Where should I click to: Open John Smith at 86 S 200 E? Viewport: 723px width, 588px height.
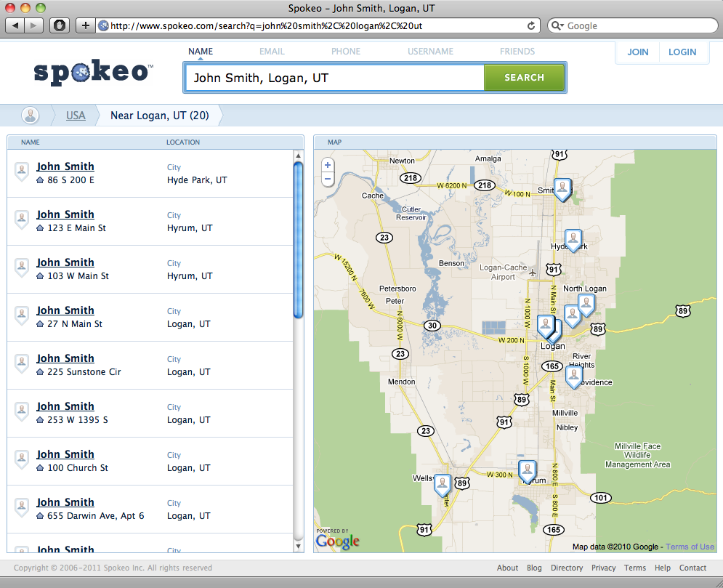tap(65, 166)
